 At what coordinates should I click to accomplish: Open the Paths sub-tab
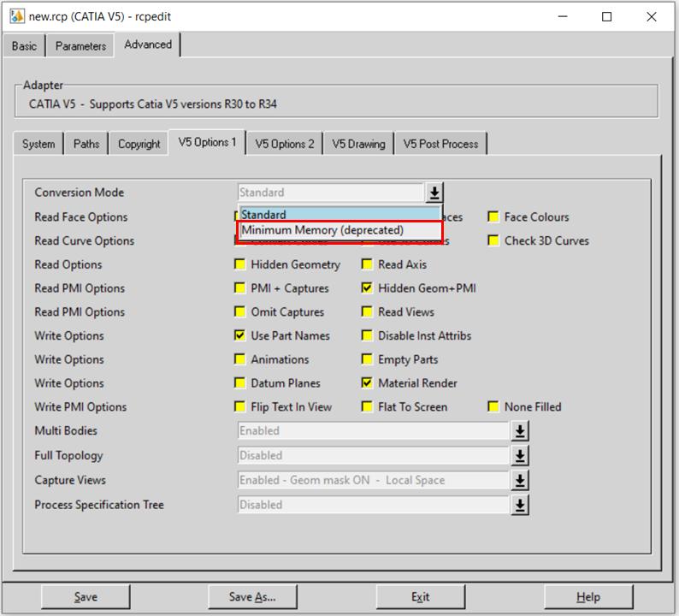click(x=86, y=144)
